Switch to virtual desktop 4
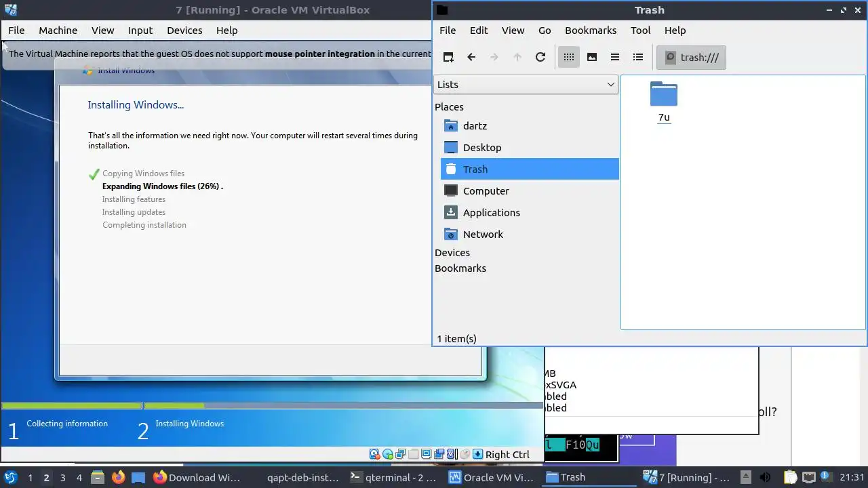Image resolution: width=868 pixels, height=488 pixels. pyautogui.click(x=79, y=477)
